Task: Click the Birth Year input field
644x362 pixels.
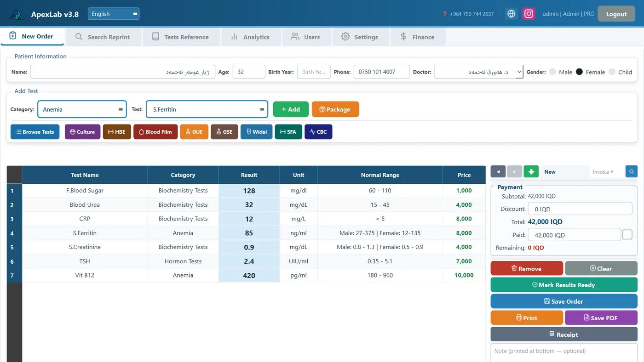Action: [x=314, y=72]
